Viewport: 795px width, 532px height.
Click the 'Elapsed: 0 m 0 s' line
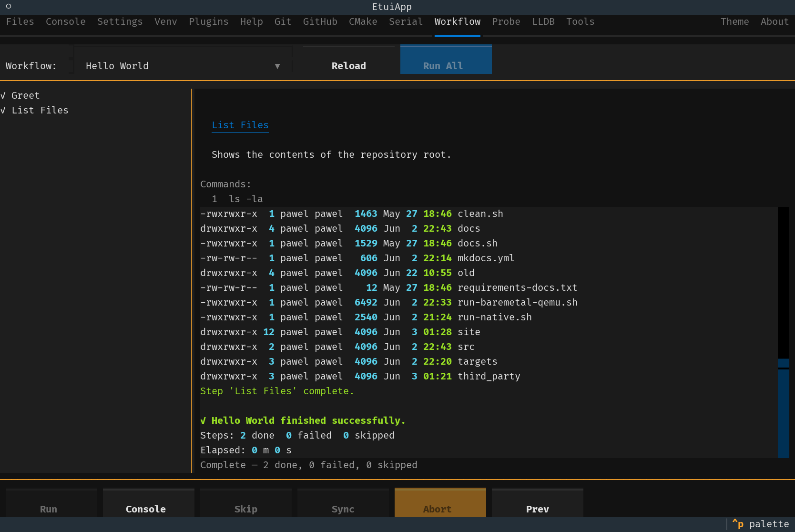[x=246, y=450]
